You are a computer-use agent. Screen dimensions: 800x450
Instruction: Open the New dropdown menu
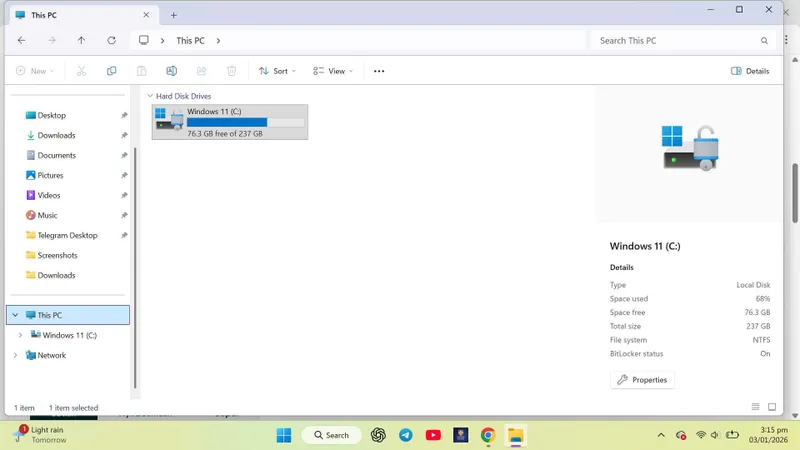(x=35, y=71)
